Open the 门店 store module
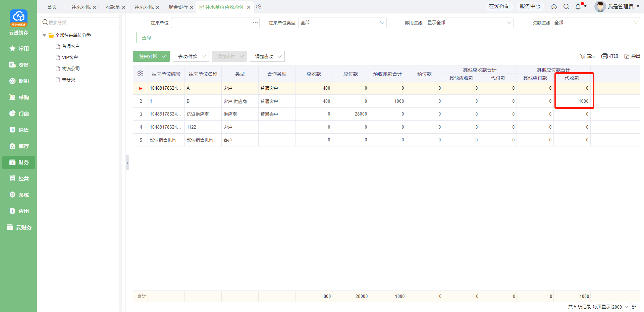Image resolution: width=644 pixels, height=312 pixels. (x=19, y=114)
